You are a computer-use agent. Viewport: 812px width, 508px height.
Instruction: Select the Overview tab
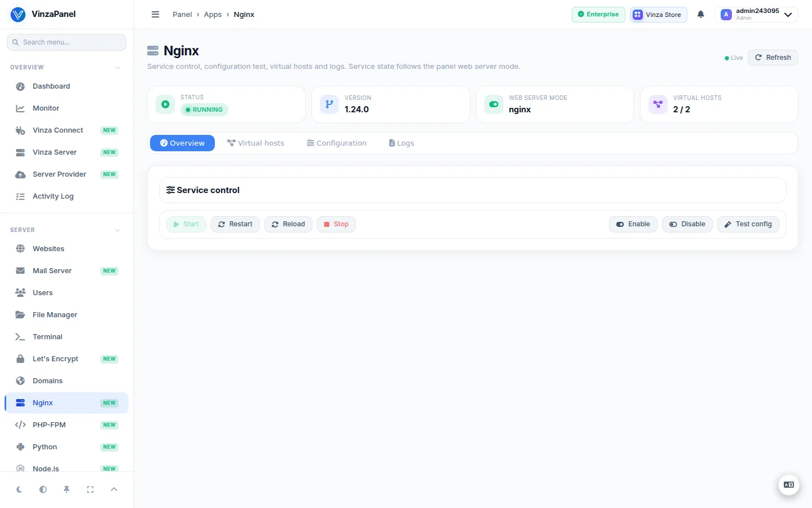[182, 143]
